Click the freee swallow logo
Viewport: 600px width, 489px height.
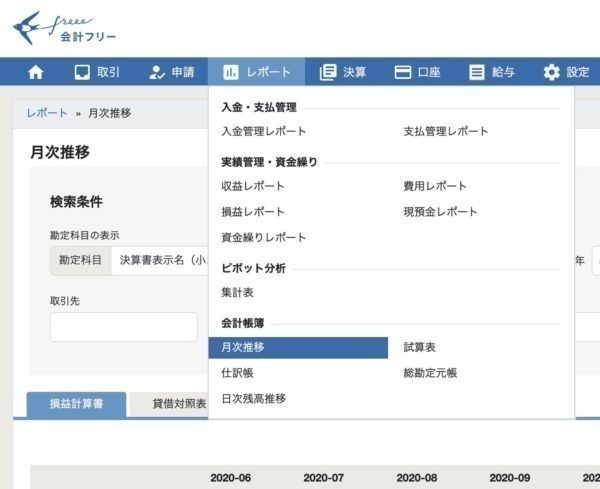click(x=33, y=27)
